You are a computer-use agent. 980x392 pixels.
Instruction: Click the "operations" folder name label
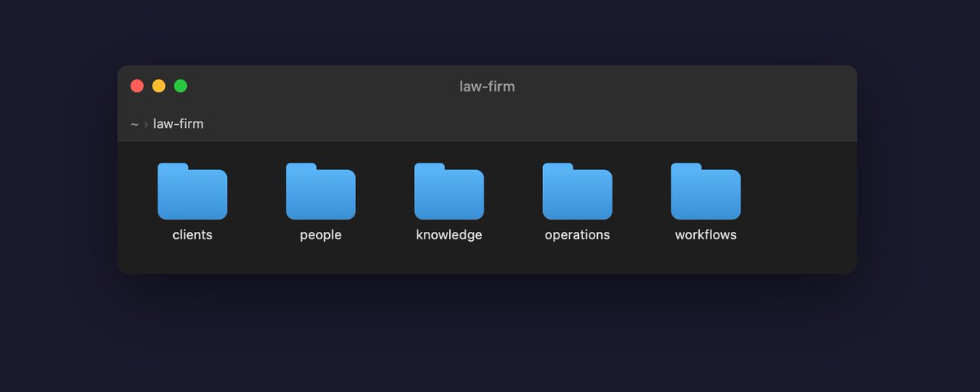click(x=577, y=235)
